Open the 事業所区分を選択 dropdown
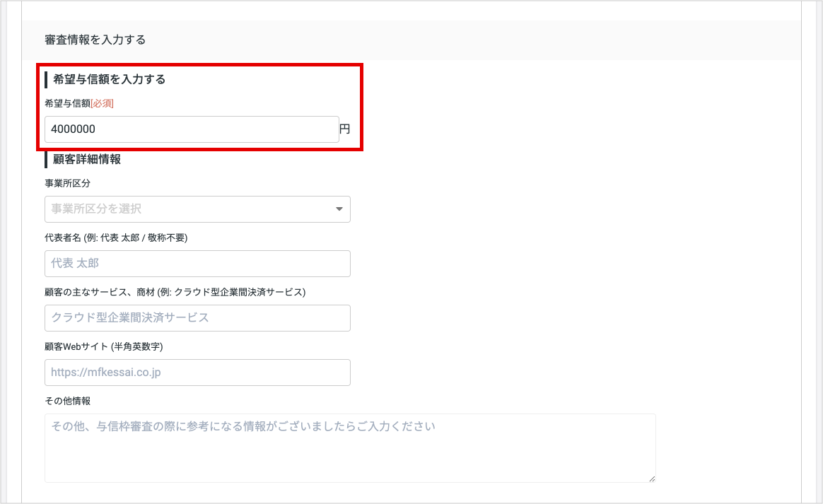The width and height of the screenshot is (823, 504). (x=197, y=209)
